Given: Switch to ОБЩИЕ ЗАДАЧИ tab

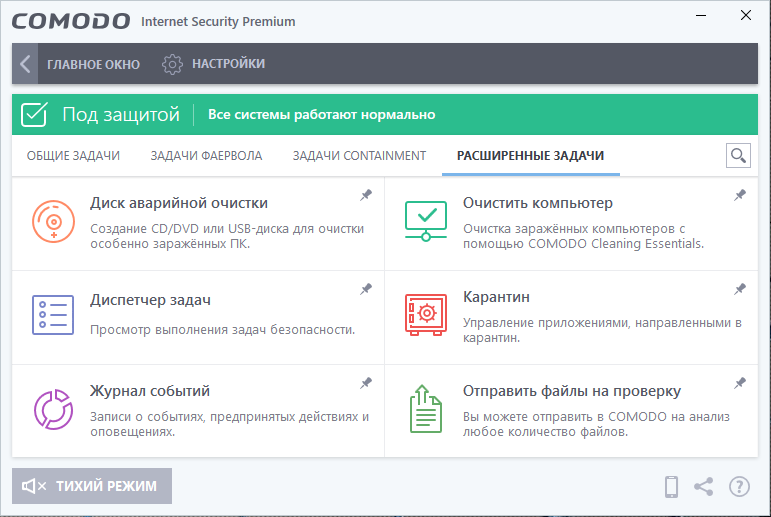Looking at the screenshot, I should click(x=73, y=155).
